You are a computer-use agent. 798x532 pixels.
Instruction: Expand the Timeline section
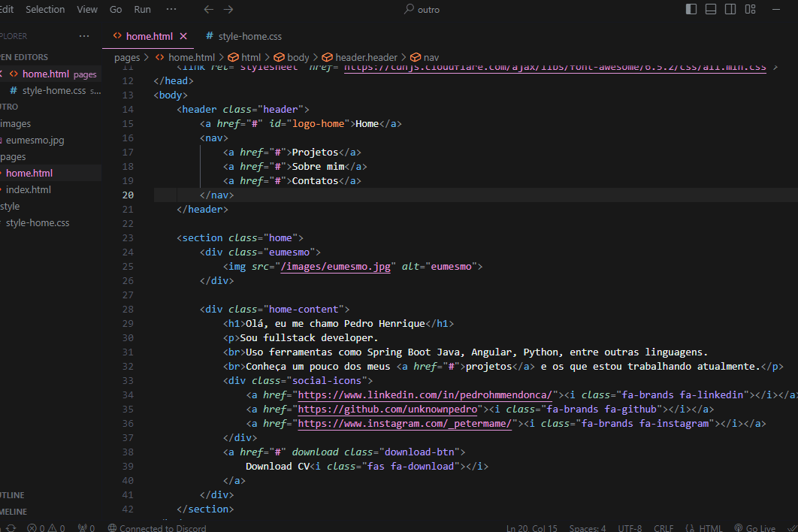point(14,512)
